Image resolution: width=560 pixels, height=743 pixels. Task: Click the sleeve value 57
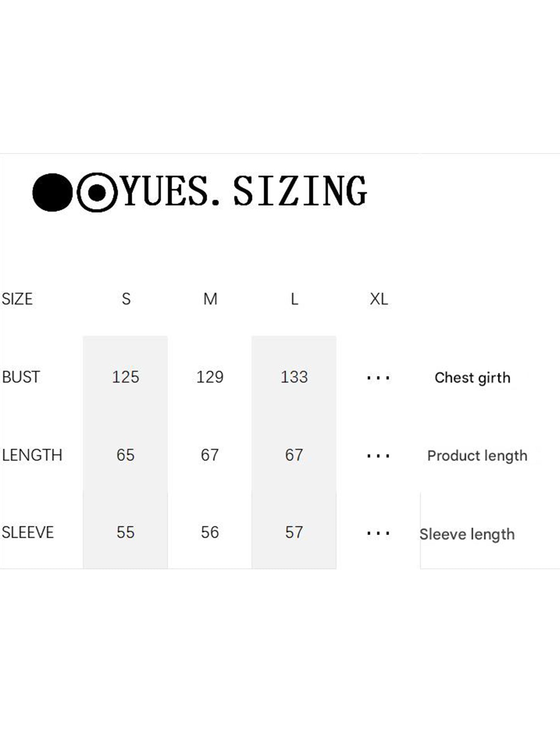(294, 532)
